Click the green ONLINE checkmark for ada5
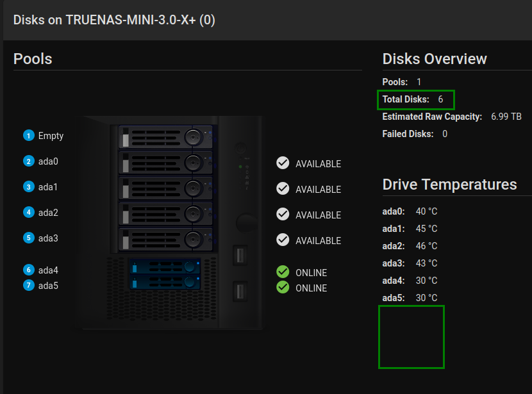 tap(283, 287)
